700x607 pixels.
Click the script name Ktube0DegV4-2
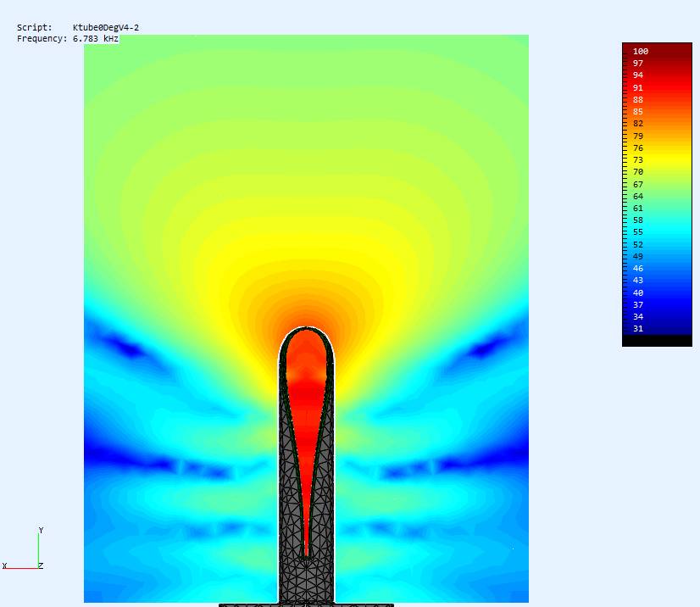(106, 28)
